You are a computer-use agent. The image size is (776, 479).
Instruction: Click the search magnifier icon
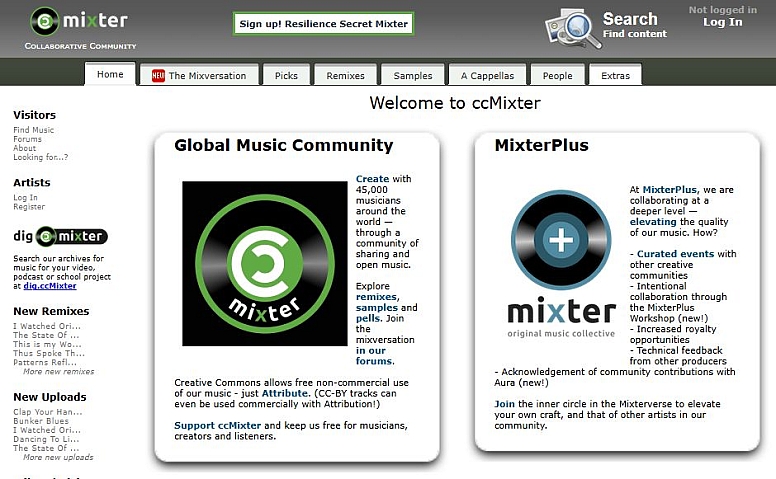point(573,28)
